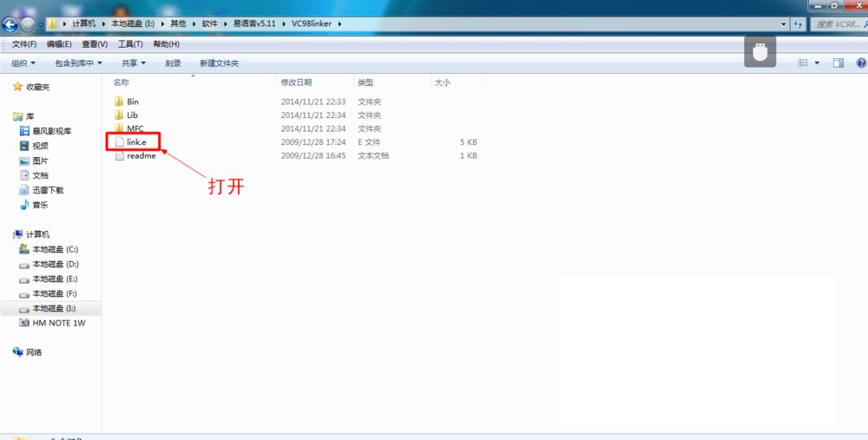Select the readme text document
Viewport: 868px width, 440px height.
(141, 156)
